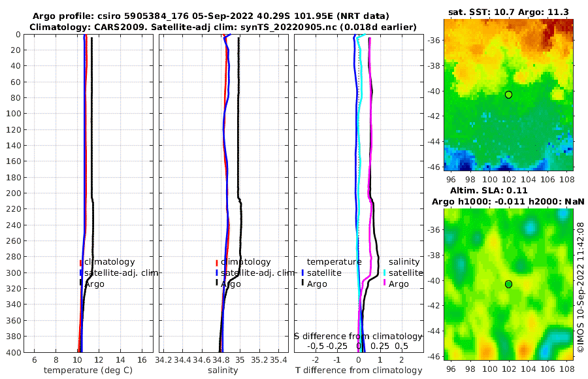Image resolution: width=588 pixels, height=379 pixels.
Task: Click the Climatology CARS2009 subtitle line
Action: click(x=223, y=27)
